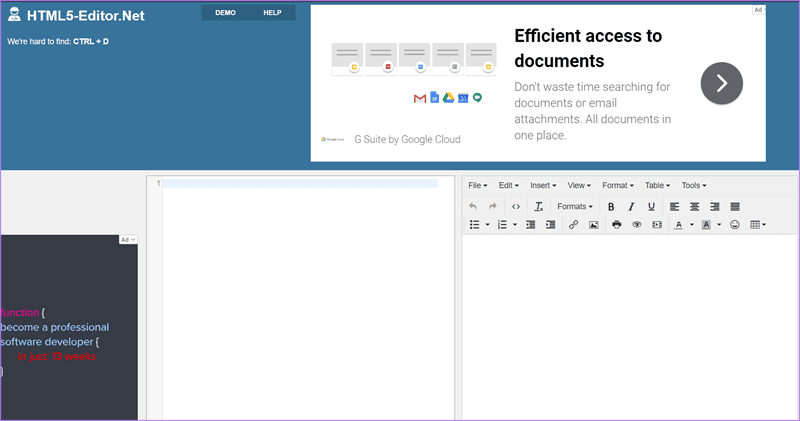The width and height of the screenshot is (800, 421).
Task: Align text center
Action: tap(694, 207)
